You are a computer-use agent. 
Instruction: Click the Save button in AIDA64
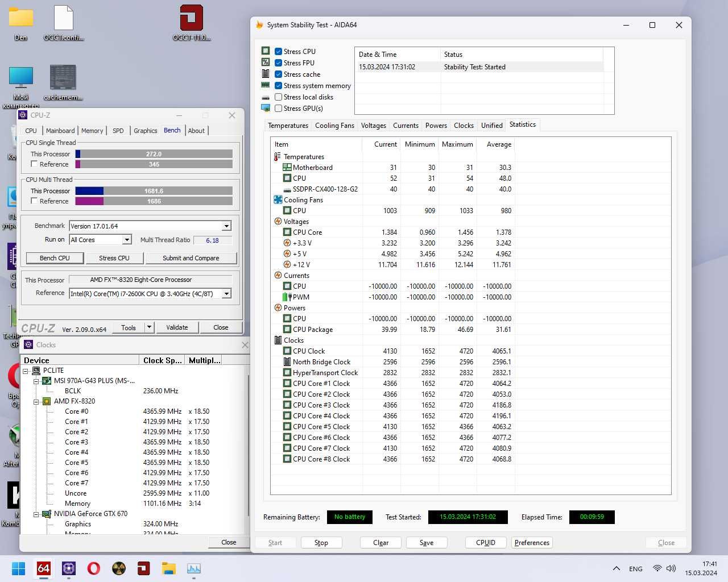click(427, 543)
